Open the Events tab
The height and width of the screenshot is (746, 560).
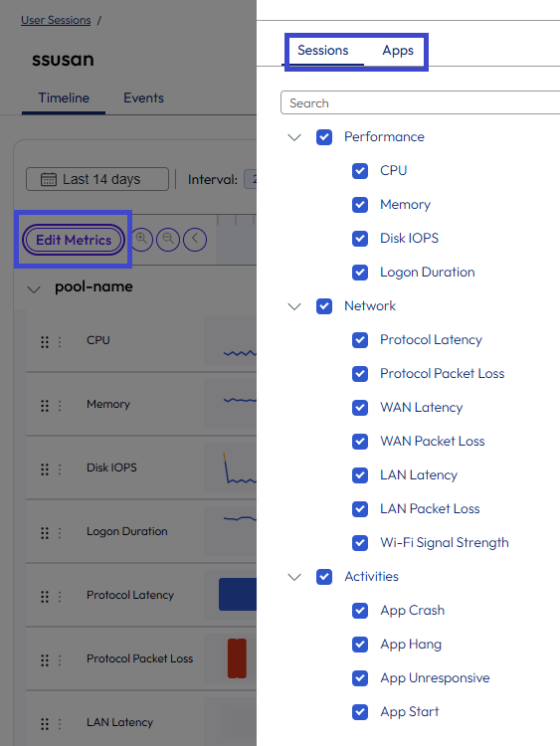pyautogui.click(x=143, y=98)
